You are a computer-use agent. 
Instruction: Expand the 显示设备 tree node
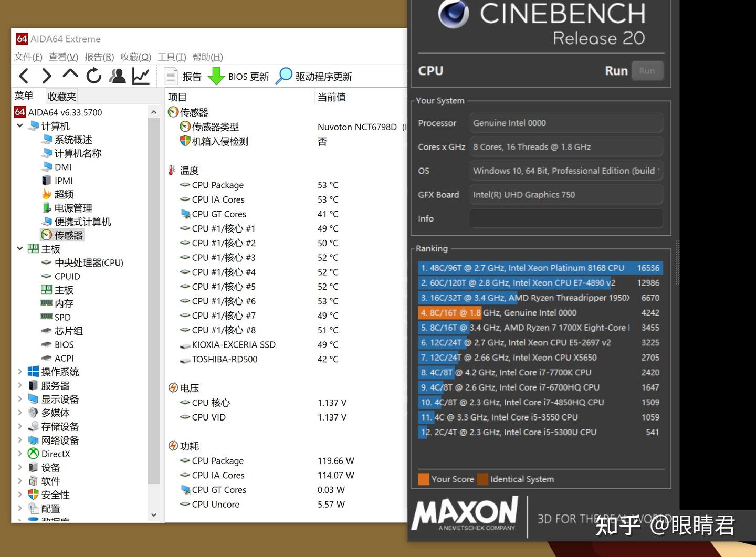click(20, 399)
